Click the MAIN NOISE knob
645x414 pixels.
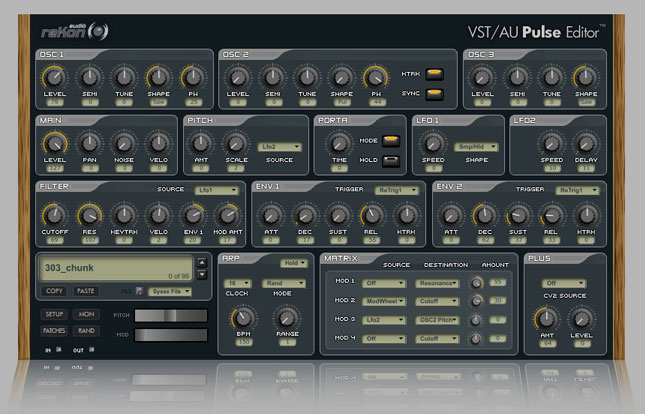(124, 143)
